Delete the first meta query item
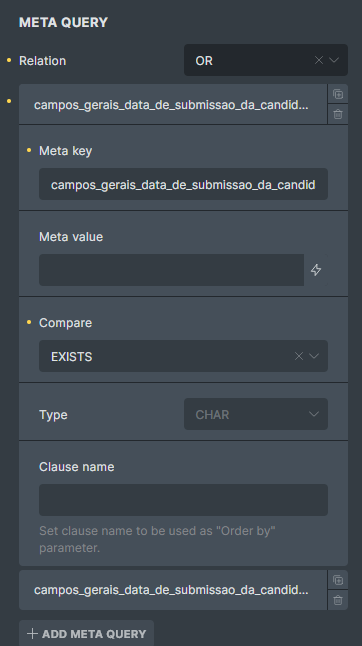 tap(338, 114)
